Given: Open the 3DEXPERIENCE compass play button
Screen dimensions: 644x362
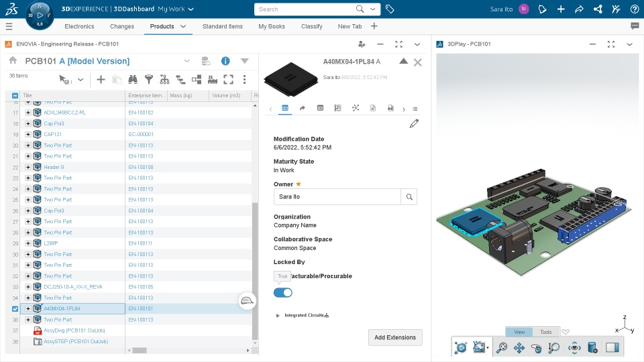Looking at the screenshot, I should click(x=40, y=15).
